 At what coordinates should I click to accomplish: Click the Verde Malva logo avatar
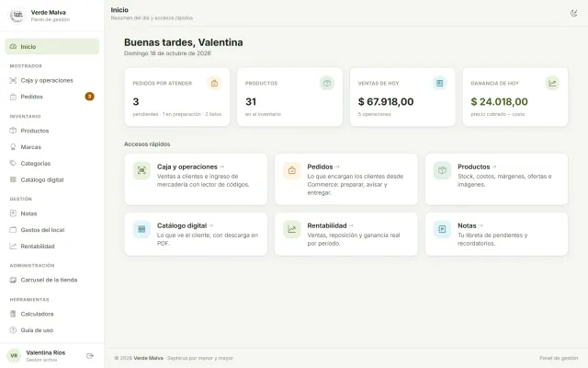point(17,16)
